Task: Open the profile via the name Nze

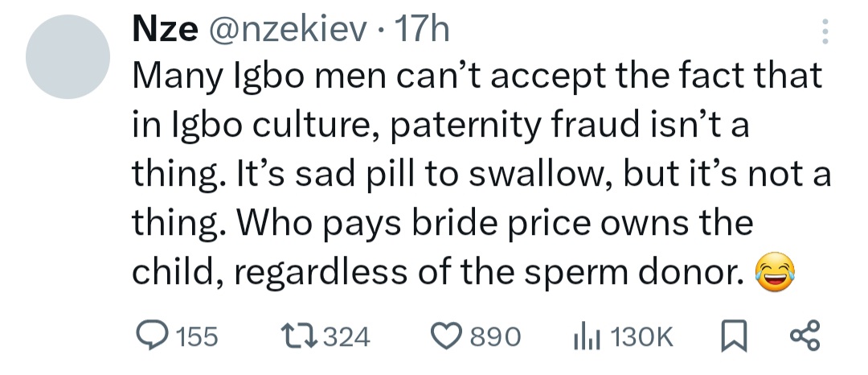Action: [x=164, y=31]
